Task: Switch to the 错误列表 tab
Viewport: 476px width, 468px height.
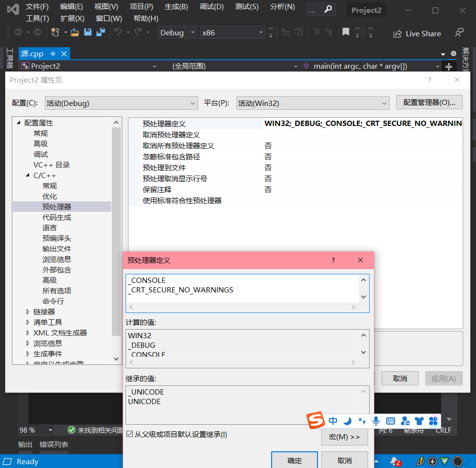Action: click(x=54, y=444)
